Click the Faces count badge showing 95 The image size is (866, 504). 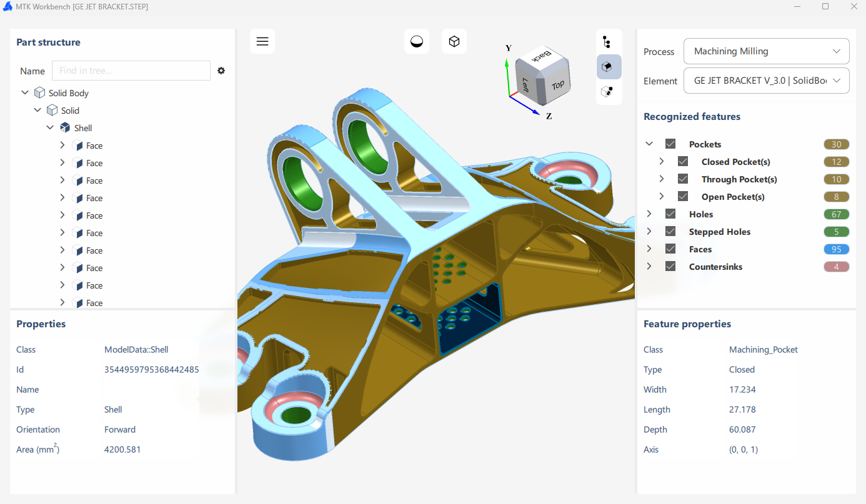[x=836, y=249]
